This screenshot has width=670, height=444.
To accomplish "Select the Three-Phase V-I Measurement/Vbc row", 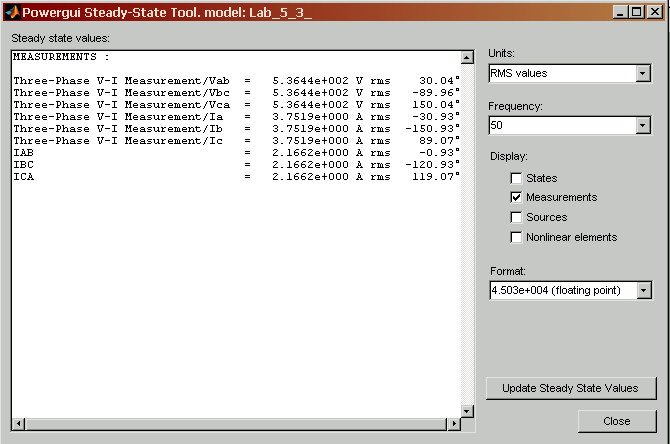I will click(x=236, y=93).
